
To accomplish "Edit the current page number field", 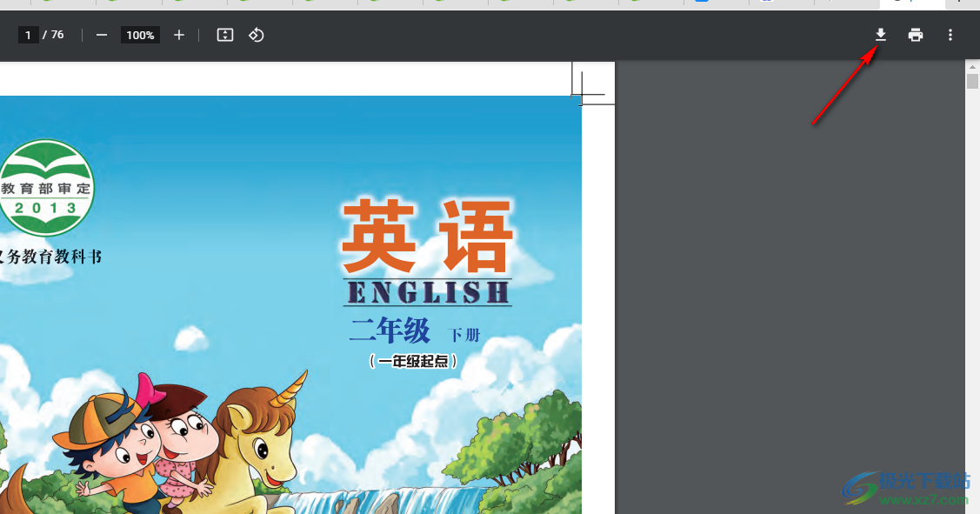I will (x=28, y=35).
